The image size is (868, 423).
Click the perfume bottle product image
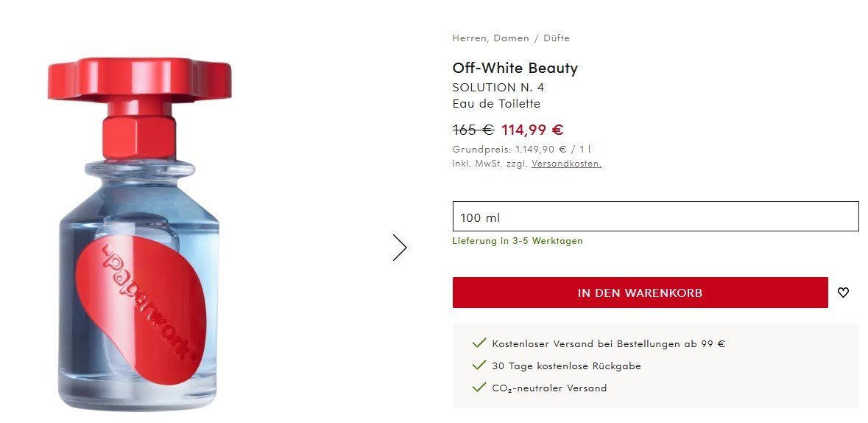pyautogui.click(x=140, y=236)
